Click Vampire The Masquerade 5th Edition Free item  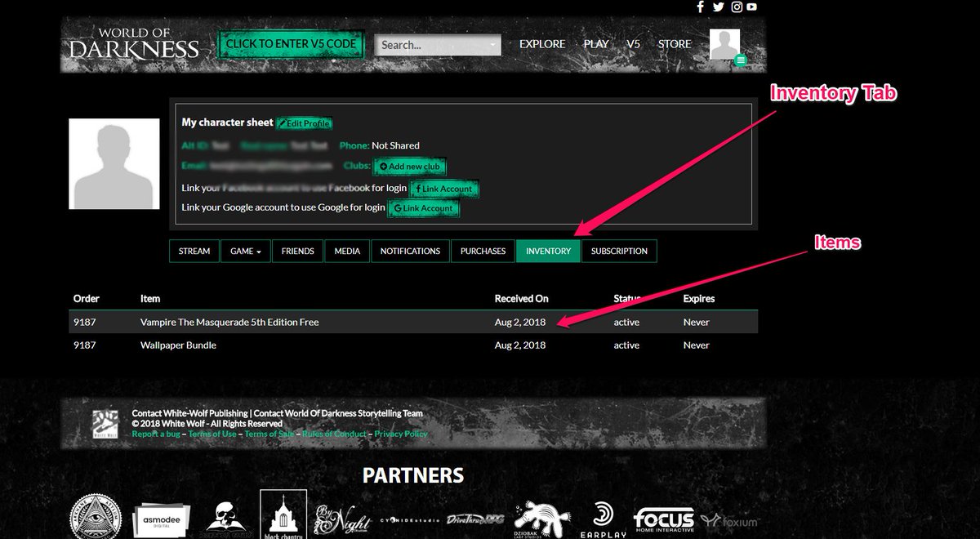(229, 322)
